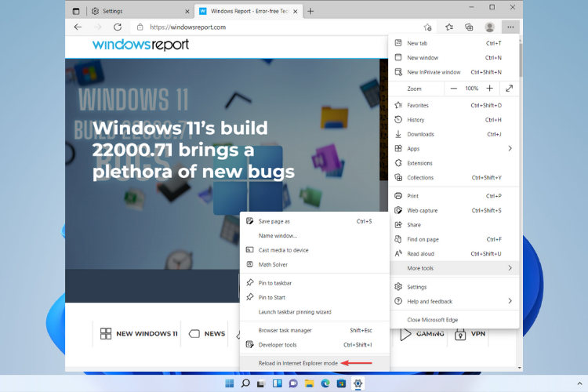Close the Windows Report tab
The width and height of the screenshot is (588, 392).
coord(296,12)
